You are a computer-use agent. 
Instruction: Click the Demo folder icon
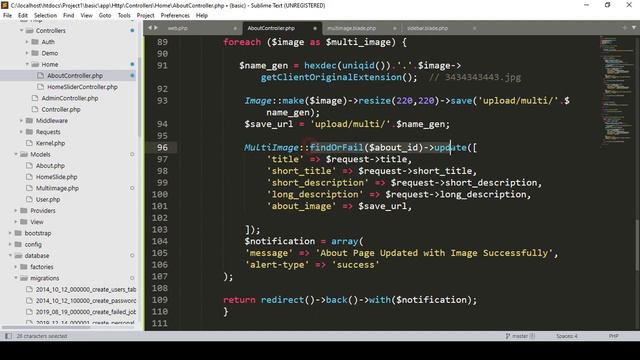35,53
